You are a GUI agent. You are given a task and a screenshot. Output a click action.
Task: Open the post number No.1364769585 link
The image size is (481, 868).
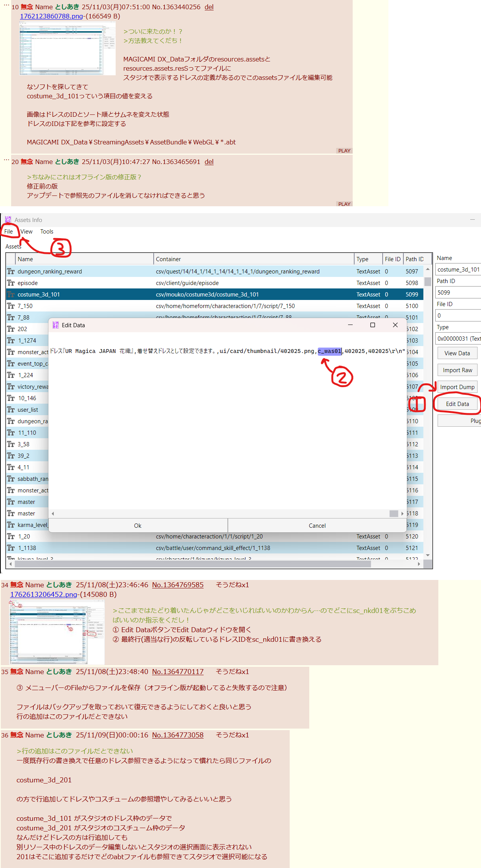(177, 585)
